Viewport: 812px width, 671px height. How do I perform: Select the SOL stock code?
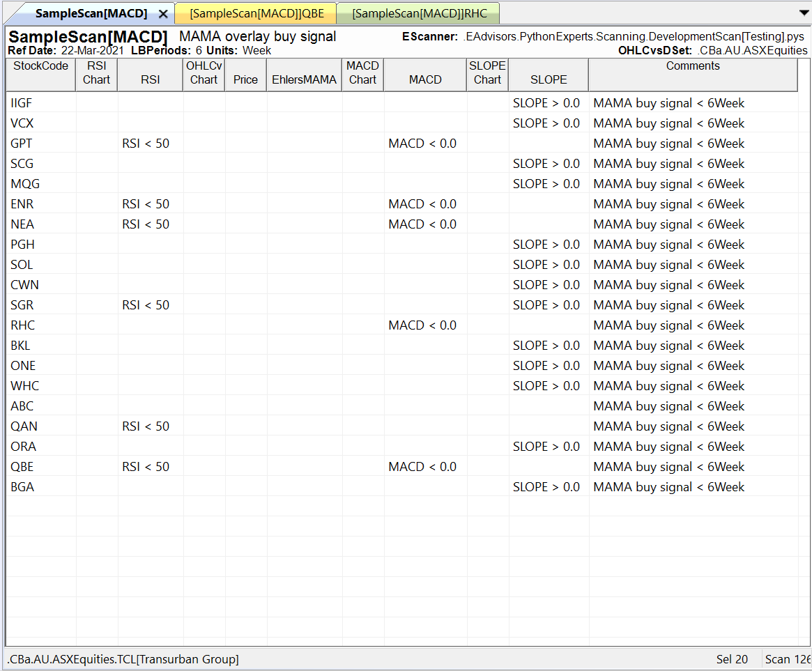22,265
